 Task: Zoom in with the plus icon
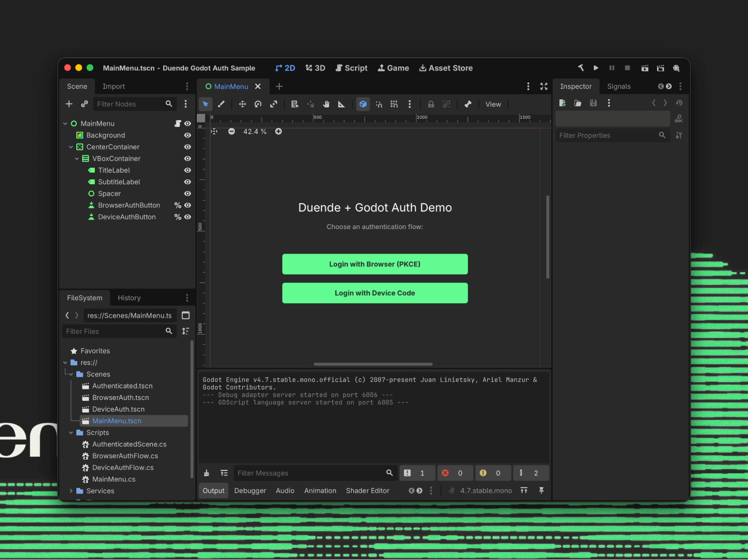click(x=278, y=131)
